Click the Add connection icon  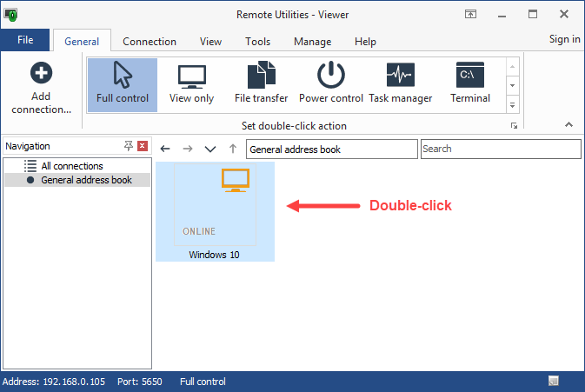click(41, 74)
